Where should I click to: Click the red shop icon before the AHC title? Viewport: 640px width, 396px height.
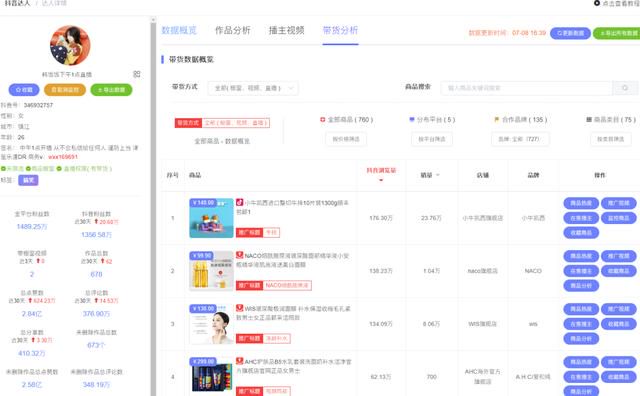click(240, 361)
